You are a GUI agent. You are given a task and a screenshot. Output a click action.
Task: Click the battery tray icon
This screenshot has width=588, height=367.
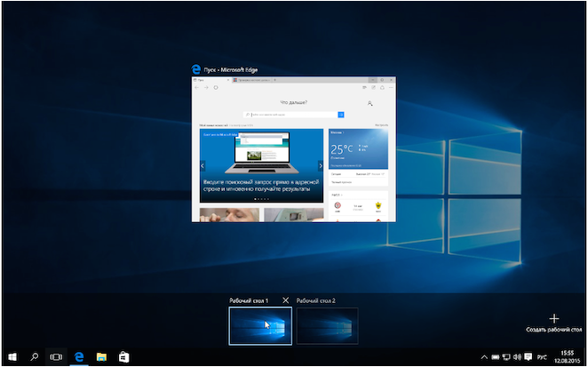[495, 357]
